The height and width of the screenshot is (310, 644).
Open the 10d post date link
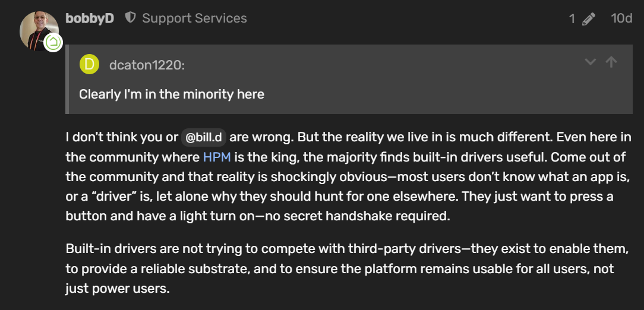pyautogui.click(x=621, y=18)
